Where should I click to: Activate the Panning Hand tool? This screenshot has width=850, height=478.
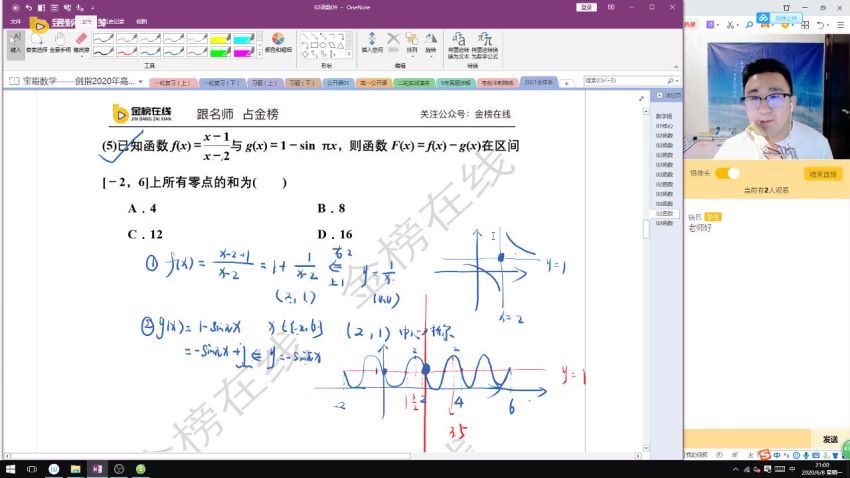[x=60, y=43]
